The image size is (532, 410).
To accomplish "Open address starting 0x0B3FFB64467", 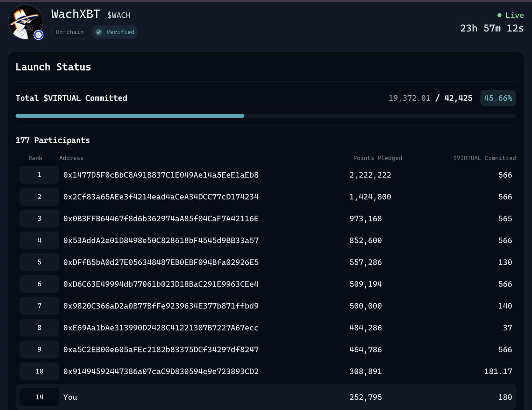I will point(161,219).
